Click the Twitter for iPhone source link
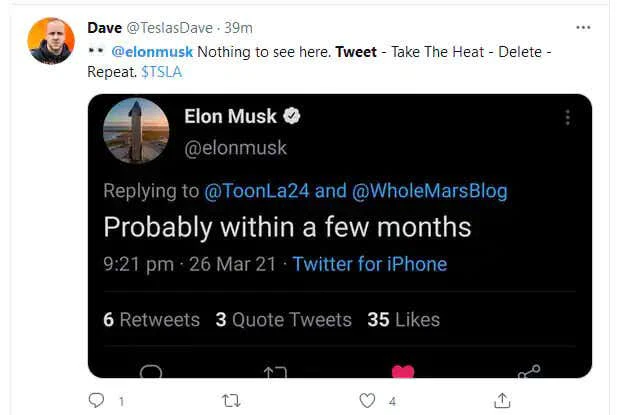 (369, 264)
